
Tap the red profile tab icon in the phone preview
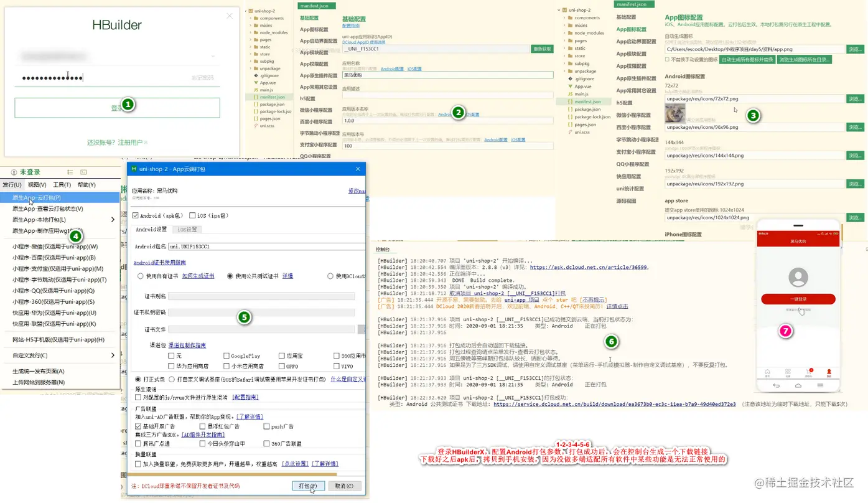point(829,372)
